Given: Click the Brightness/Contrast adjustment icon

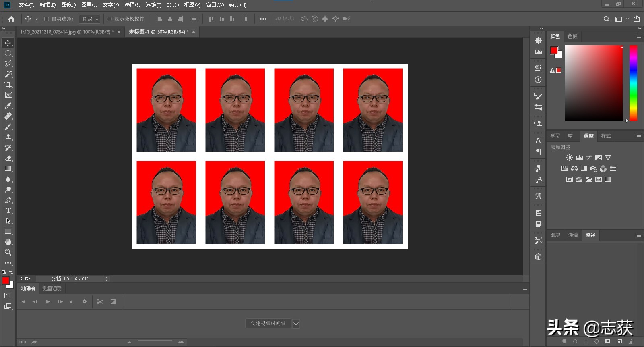Looking at the screenshot, I should pos(569,158).
